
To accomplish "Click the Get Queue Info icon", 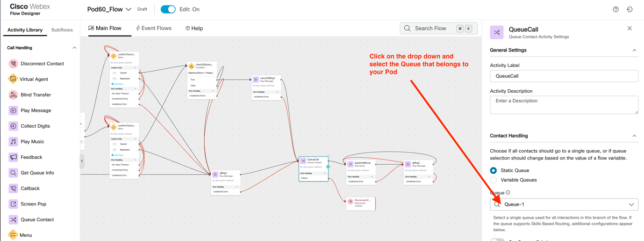I will tap(13, 173).
